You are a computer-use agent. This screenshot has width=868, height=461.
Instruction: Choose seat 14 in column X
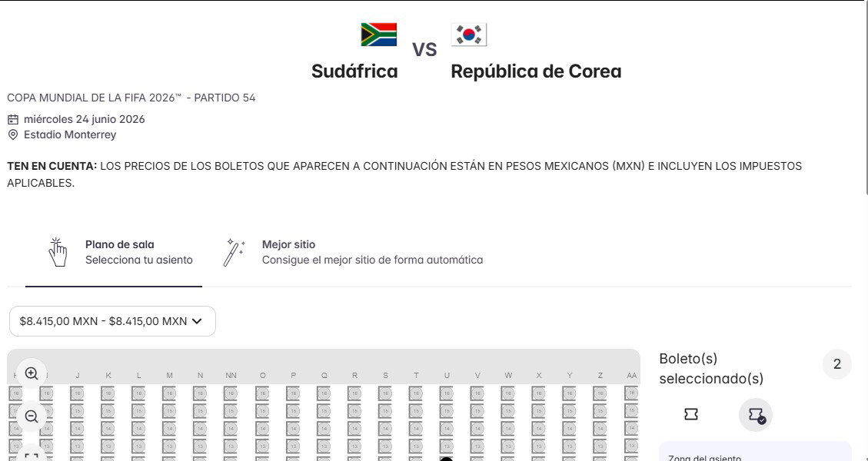point(538,428)
